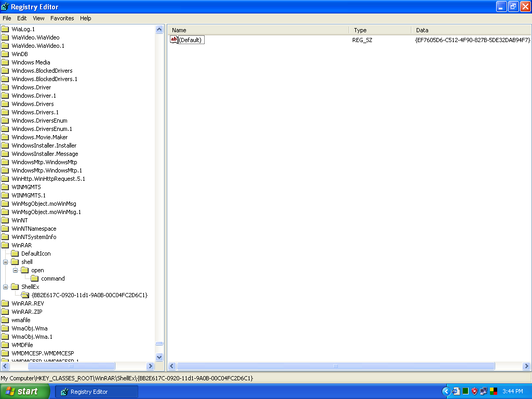Collapse the open key under shell
The width and height of the screenshot is (532, 399).
15,270
